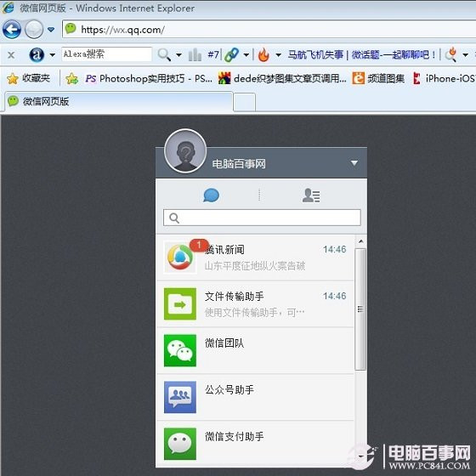Click the chat list scrollbar up arrow
Viewport: 476px width, 476px height.
[360, 241]
